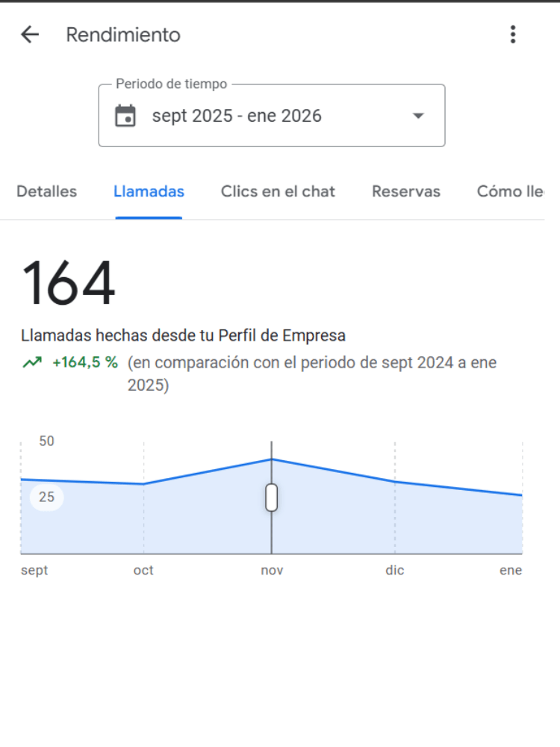Switch to the Detalles tab
The height and width of the screenshot is (747, 560).
(x=46, y=192)
